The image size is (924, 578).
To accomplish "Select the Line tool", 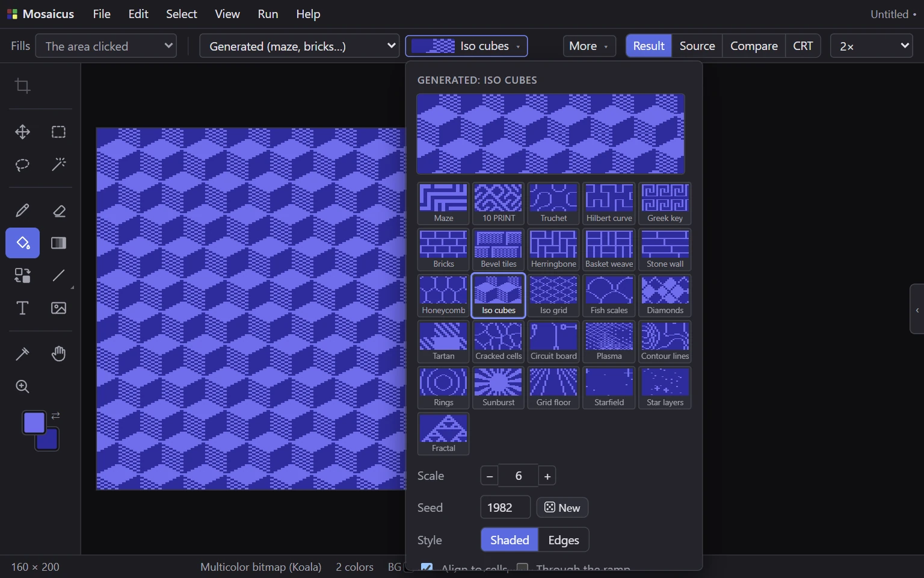I will click(x=58, y=275).
